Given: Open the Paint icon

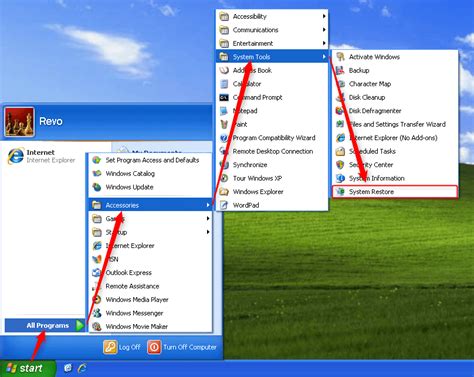Looking at the screenshot, I should click(x=224, y=124).
